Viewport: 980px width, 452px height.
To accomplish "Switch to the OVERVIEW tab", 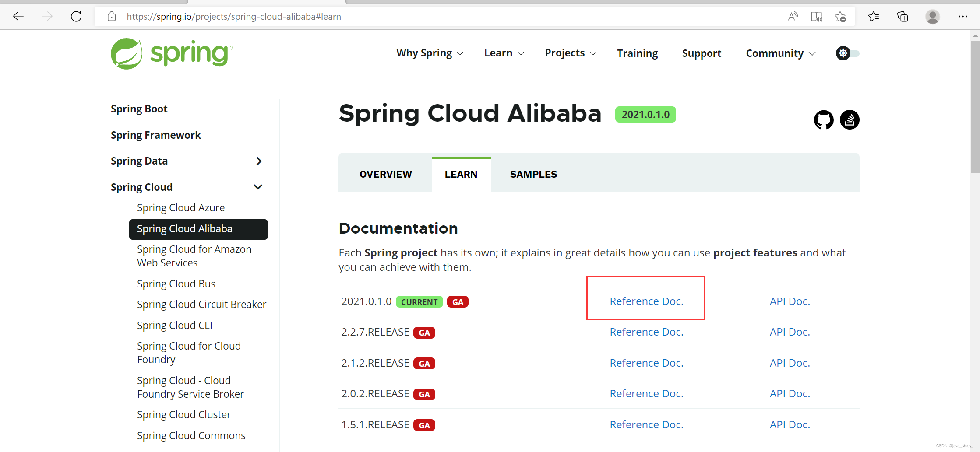I will 385,174.
